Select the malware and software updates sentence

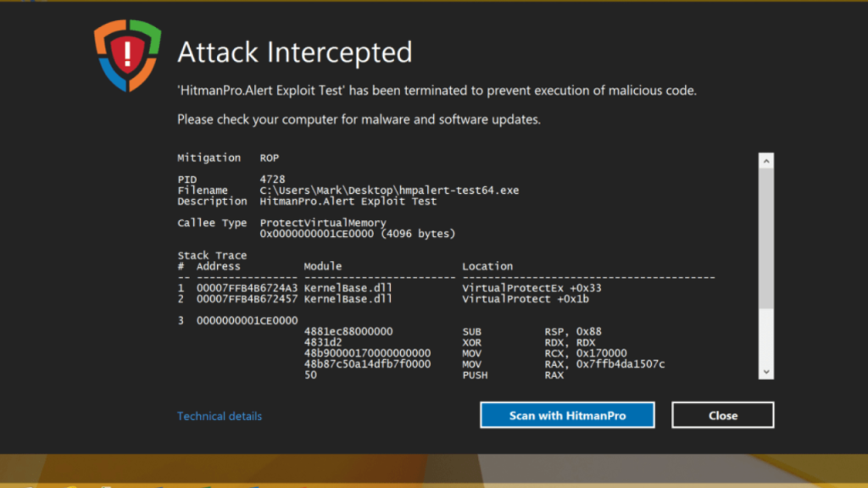click(359, 119)
